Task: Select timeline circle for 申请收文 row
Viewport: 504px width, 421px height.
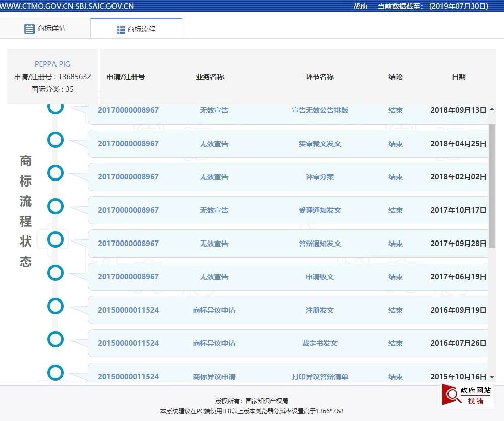Action: (x=55, y=273)
